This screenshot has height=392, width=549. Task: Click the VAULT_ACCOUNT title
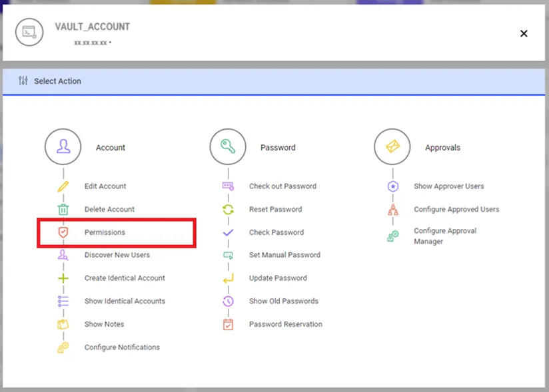pos(93,27)
